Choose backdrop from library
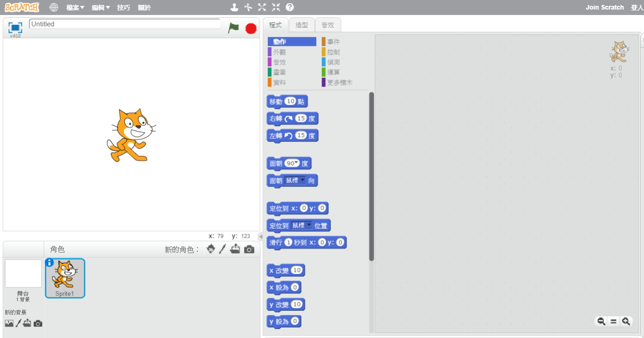Image resolution: width=644 pixels, height=338 pixels. 9,323
